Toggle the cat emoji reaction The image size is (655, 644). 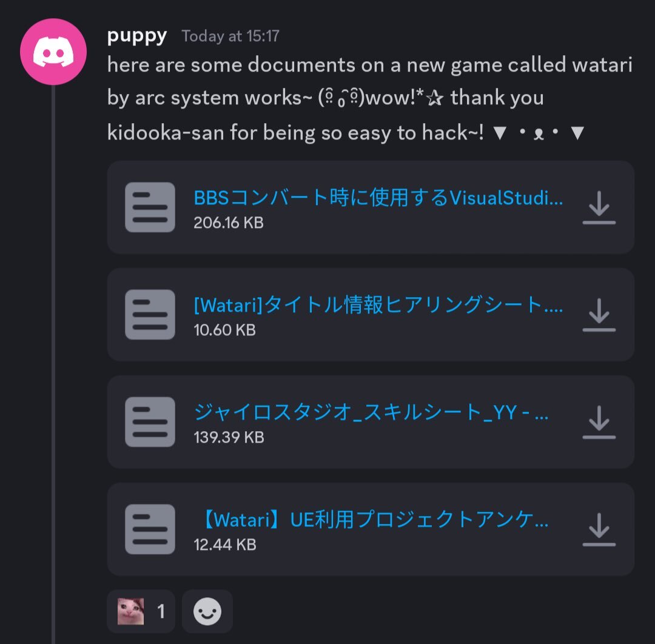141,611
